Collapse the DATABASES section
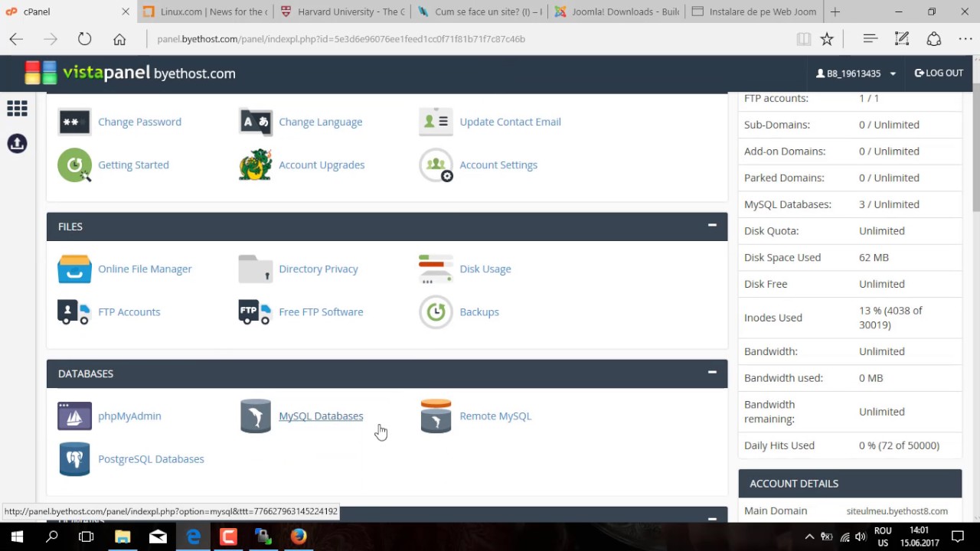 (712, 373)
